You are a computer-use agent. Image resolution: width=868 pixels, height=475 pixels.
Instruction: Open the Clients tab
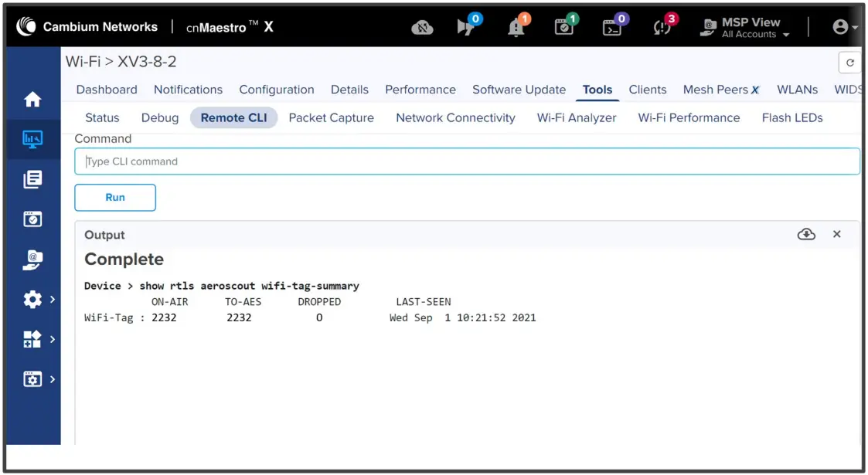pyautogui.click(x=648, y=90)
